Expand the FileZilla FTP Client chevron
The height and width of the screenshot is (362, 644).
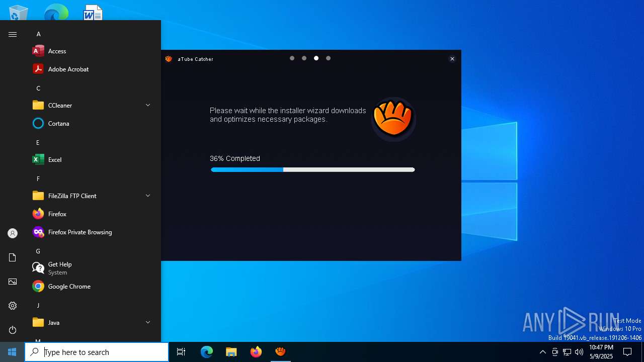148,196
